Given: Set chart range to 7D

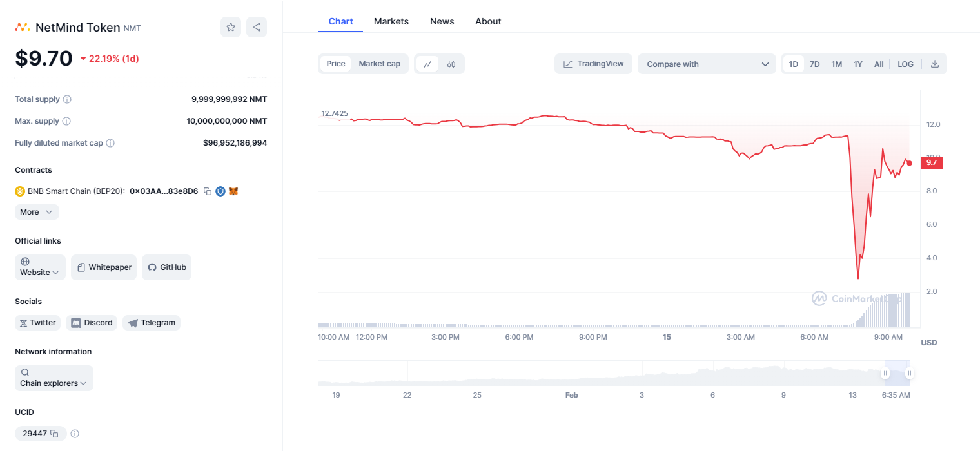Looking at the screenshot, I should 815,64.
